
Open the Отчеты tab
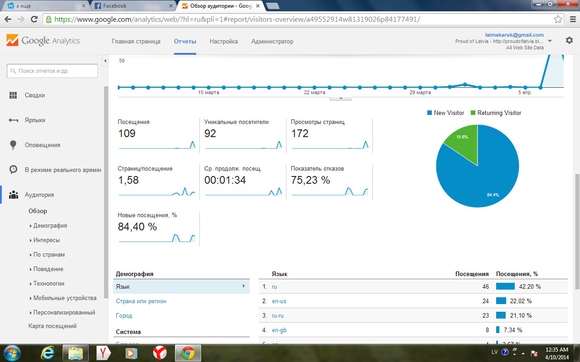click(x=185, y=41)
